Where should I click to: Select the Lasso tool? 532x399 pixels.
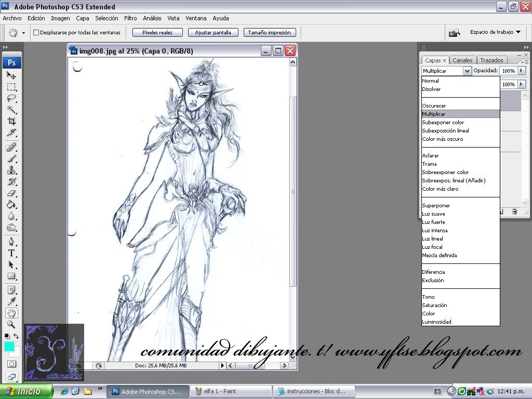11,98
